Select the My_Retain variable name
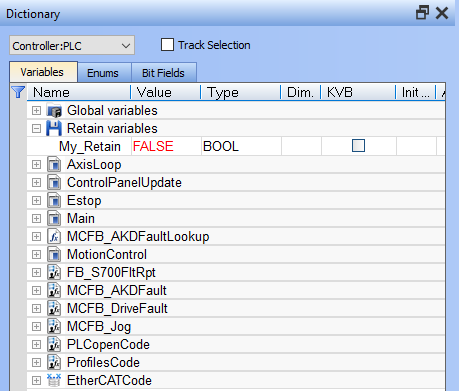 (90, 146)
